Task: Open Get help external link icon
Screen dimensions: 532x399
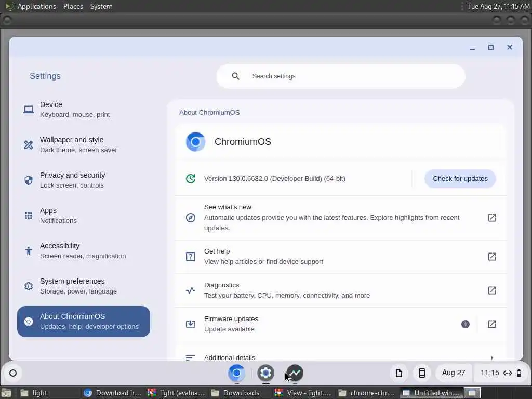Action: click(x=492, y=257)
